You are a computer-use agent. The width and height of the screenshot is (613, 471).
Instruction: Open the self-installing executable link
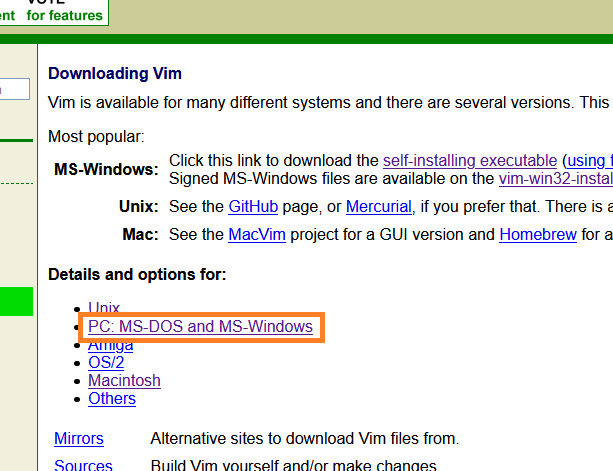click(x=470, y=161)
